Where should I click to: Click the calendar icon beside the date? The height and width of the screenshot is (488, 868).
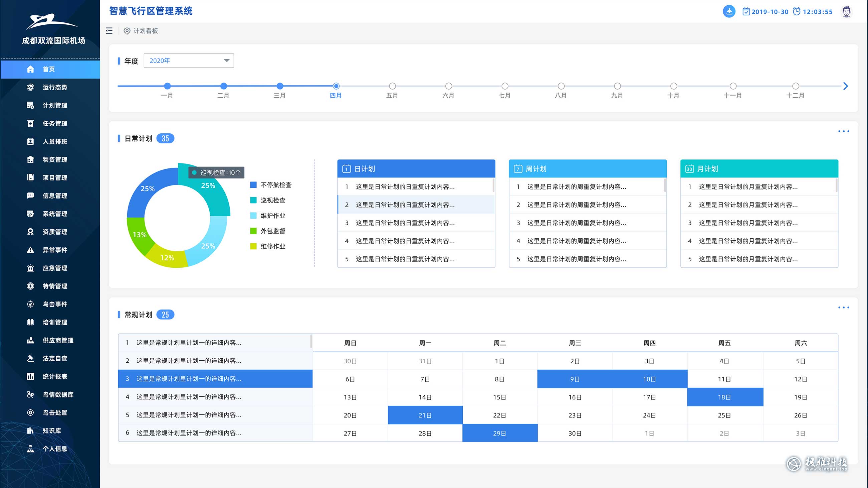click(746, 11)
